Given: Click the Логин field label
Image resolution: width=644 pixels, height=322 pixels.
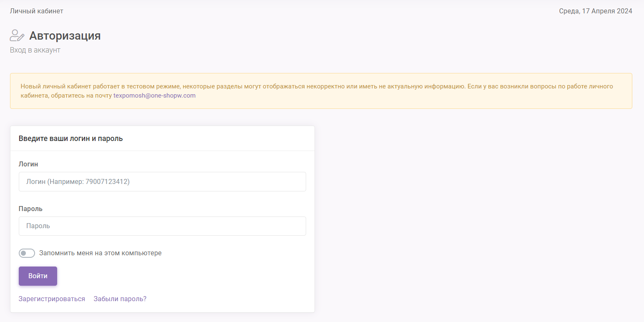Looking at the screenshot, I should (x=28, y=164).
